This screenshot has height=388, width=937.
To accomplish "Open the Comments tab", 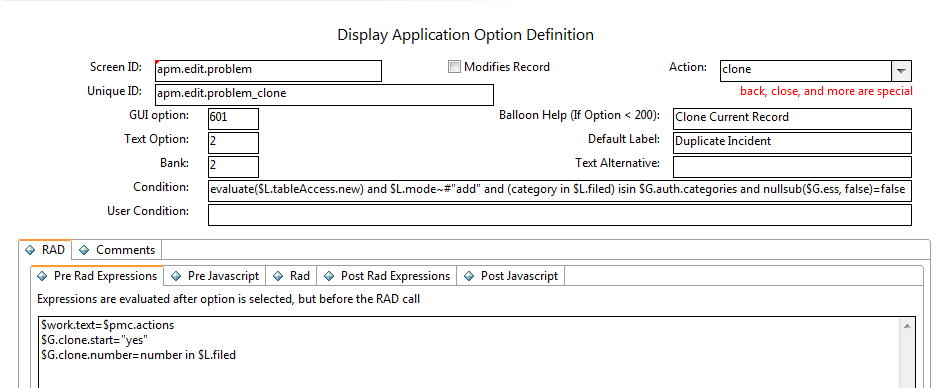I will point(117,250).
